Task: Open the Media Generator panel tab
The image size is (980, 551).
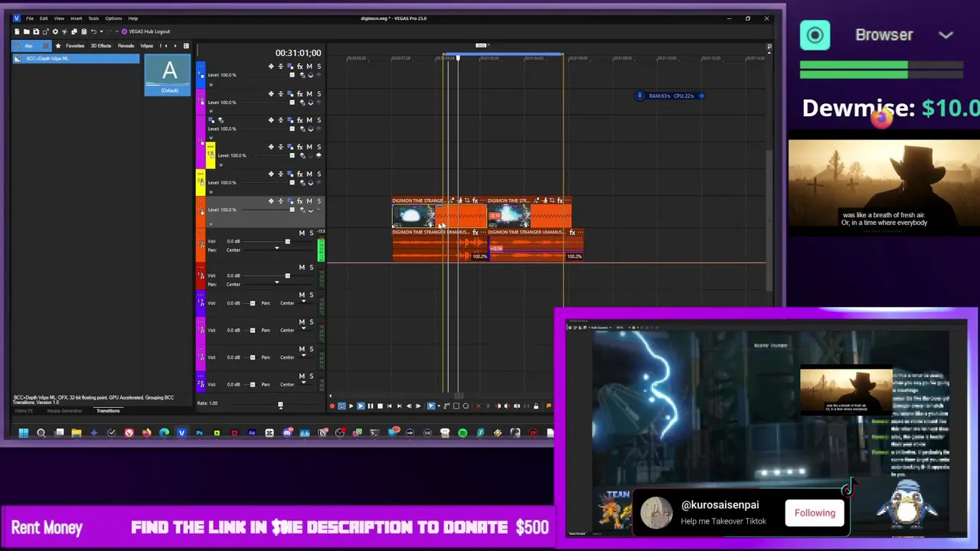Action: click(x=64, y=411)
